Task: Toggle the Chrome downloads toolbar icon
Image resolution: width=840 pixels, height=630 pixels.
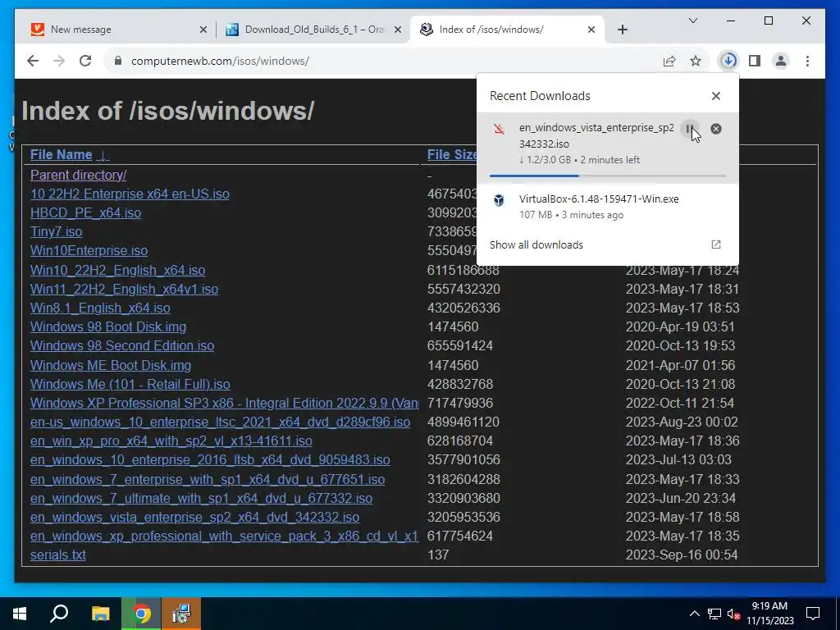Action: pos(728,61)
